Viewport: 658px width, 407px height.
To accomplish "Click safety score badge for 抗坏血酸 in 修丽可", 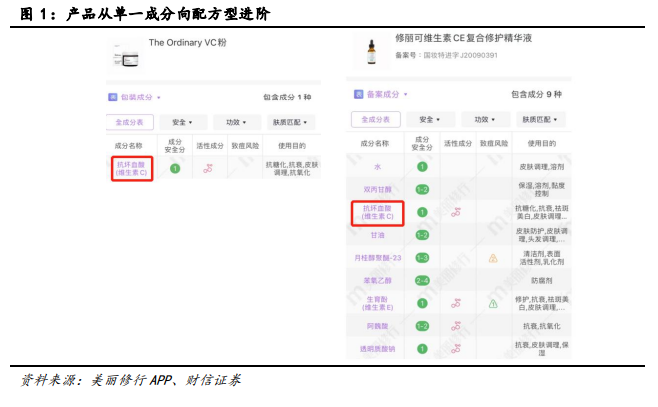I will point(422,212).
